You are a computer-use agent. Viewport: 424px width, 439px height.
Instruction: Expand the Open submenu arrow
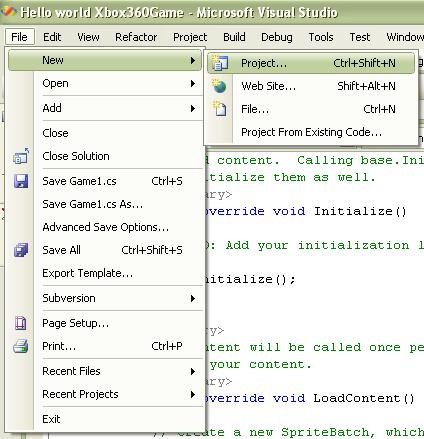pyautogui.click(x=193, y=83)
